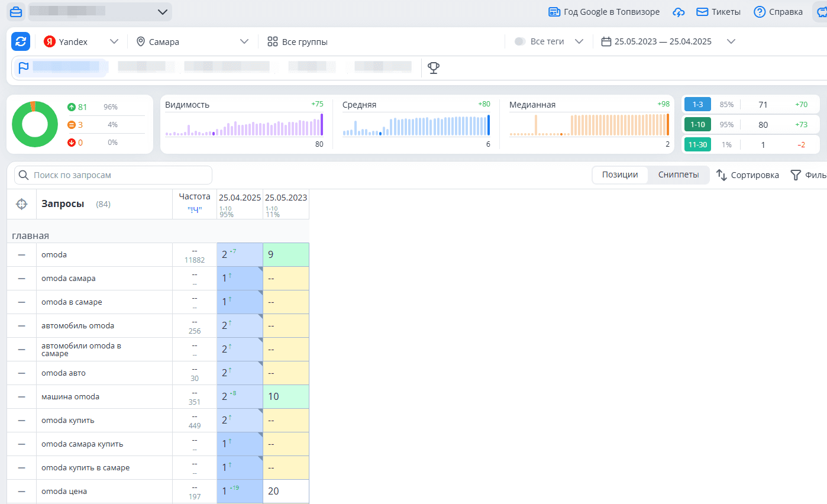
Task: Toggle the dash next to omoda query
Action: pyautogui.click(x=22, y=255)
